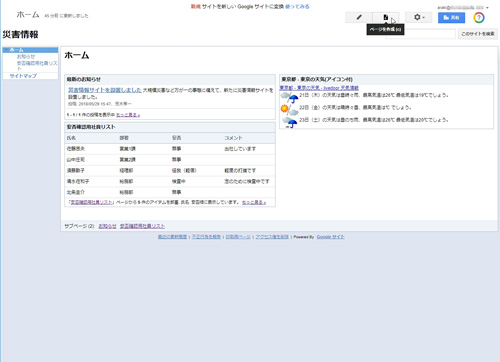Open お知らせ in the sidebar navigation

[26, 57]
